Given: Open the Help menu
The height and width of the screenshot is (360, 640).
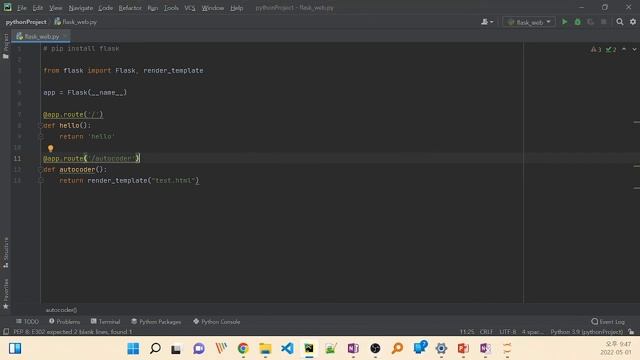Looking at the screenshot, I should 236,8.
